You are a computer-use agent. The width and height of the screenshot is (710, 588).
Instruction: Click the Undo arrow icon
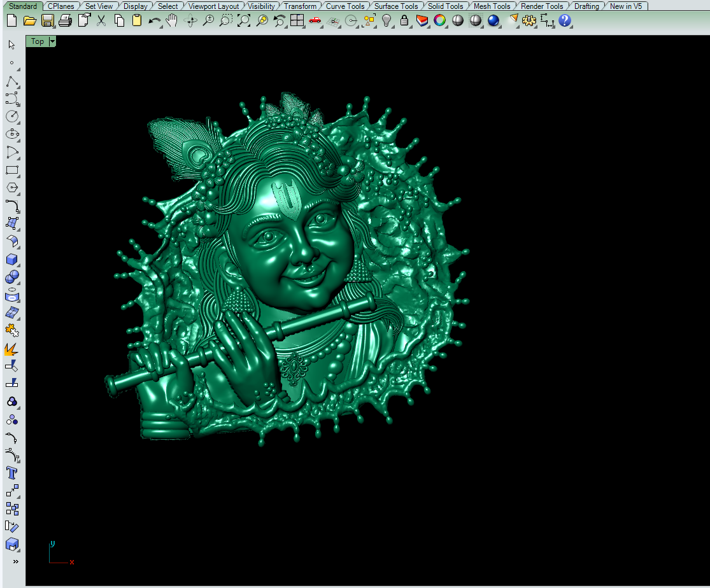(154, 21)
